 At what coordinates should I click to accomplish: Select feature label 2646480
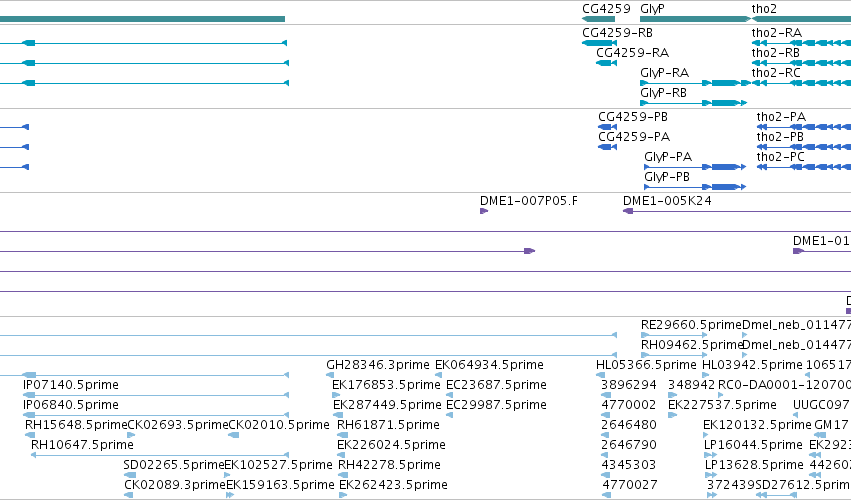tap(628, 425)
